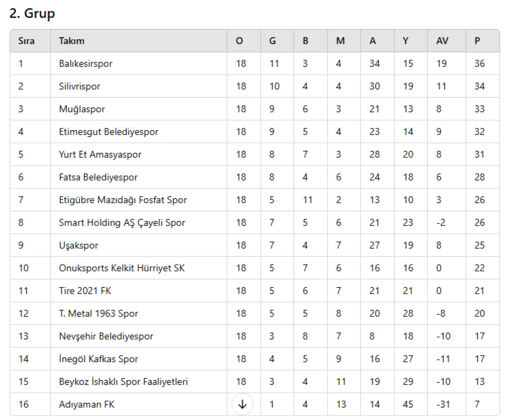Select Silivrispor team name
Screen dimensions: 507x420
pyautogui.click(x=80, y=86)
